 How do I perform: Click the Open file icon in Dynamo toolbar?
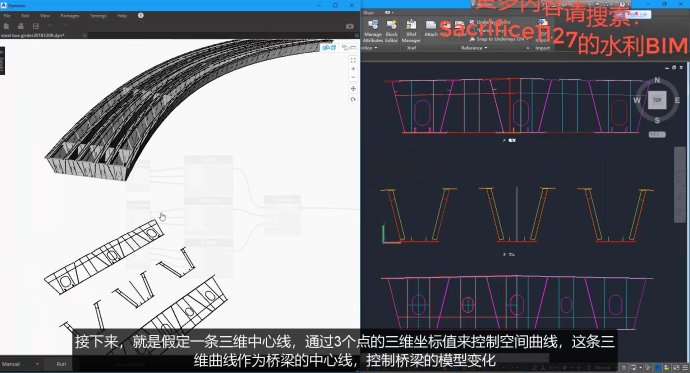pos(21,26)
